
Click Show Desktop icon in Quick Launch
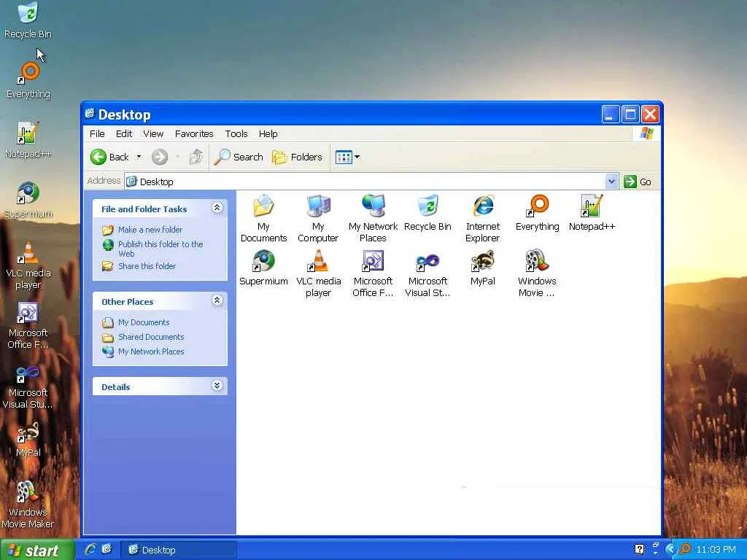click(107, 550)
